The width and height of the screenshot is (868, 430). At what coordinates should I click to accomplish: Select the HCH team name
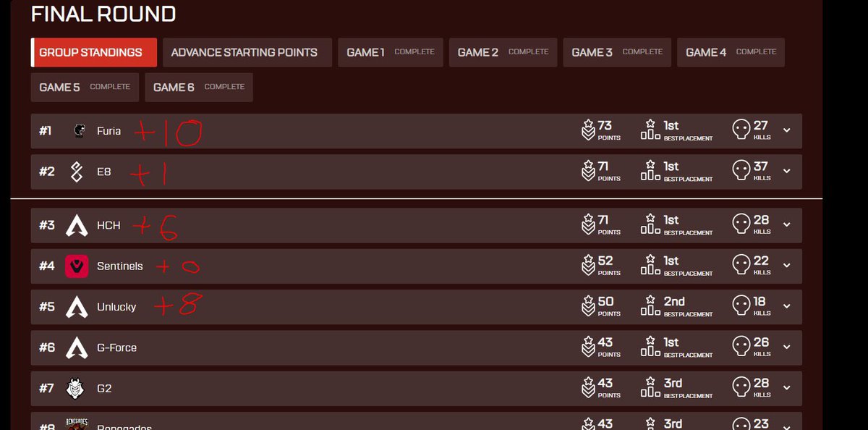click(109, 225)
